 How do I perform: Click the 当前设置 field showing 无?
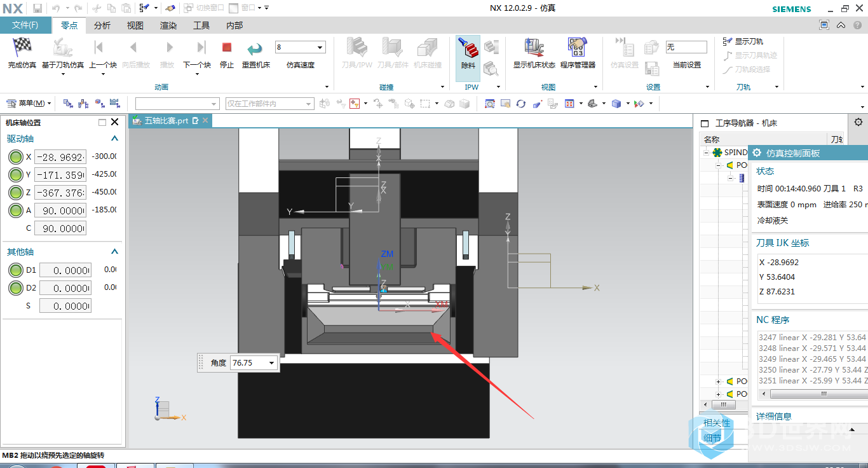686,48
